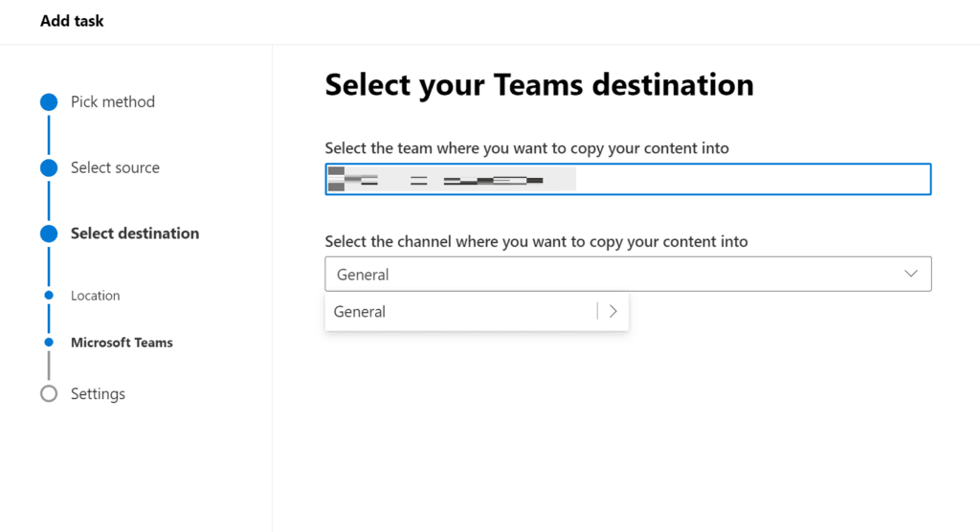This screenshot has width=980, height=532.
Task: Click the 'Select the channel' field label
Action: [x=536, y=242]
